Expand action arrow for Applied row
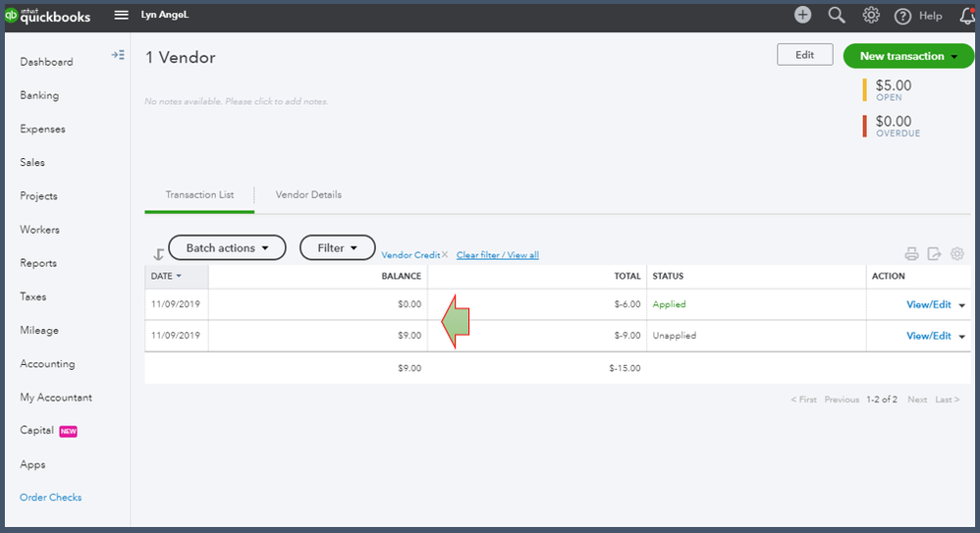980x533 pixels. (962, 305)
